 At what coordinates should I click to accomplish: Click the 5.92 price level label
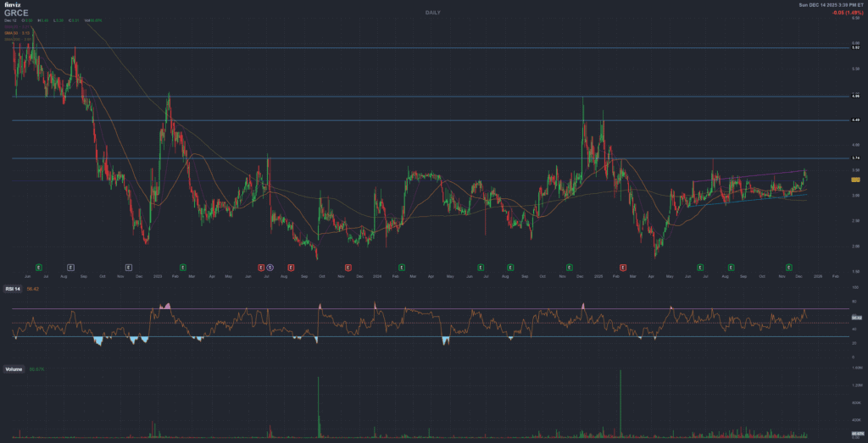click(855, 47)
